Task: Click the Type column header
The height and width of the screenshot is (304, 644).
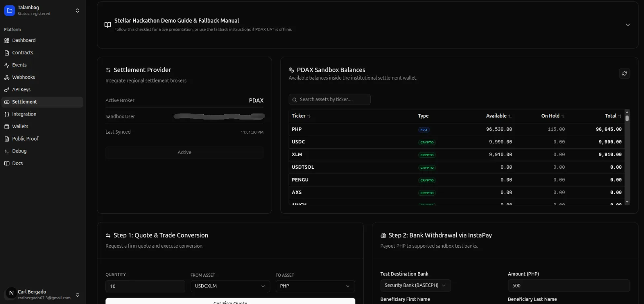Action: click(423, 116)
